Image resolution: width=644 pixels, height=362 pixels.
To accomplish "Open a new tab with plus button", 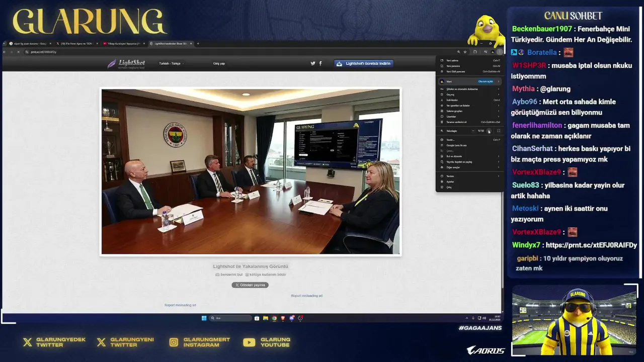I will click(198, 44).
